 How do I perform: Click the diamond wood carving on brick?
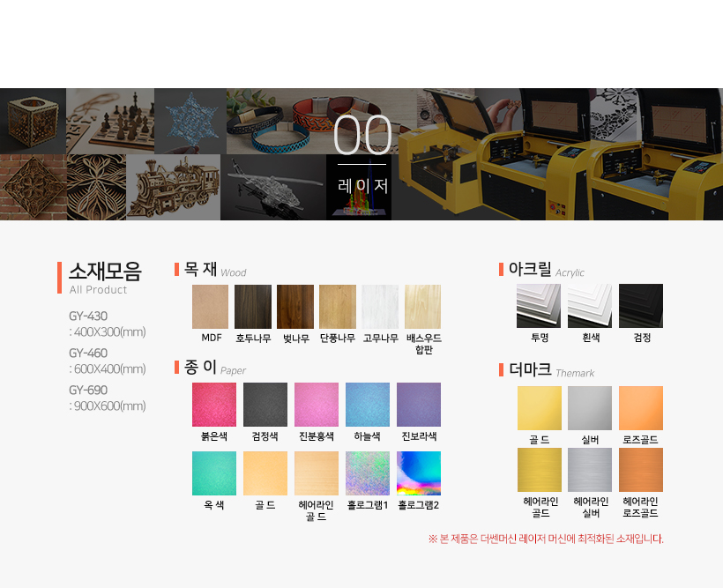(34, 187)
